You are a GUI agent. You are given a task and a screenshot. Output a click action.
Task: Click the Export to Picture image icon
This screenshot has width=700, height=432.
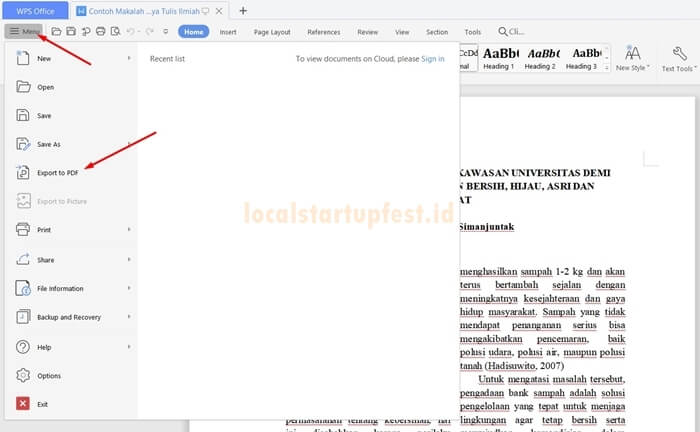23,201
